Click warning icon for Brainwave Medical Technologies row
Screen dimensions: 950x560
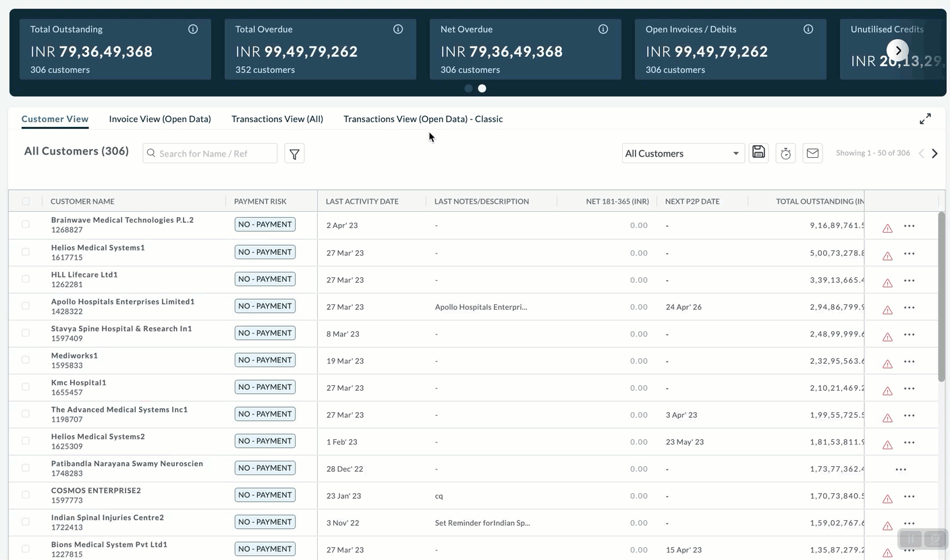[888, 228]
